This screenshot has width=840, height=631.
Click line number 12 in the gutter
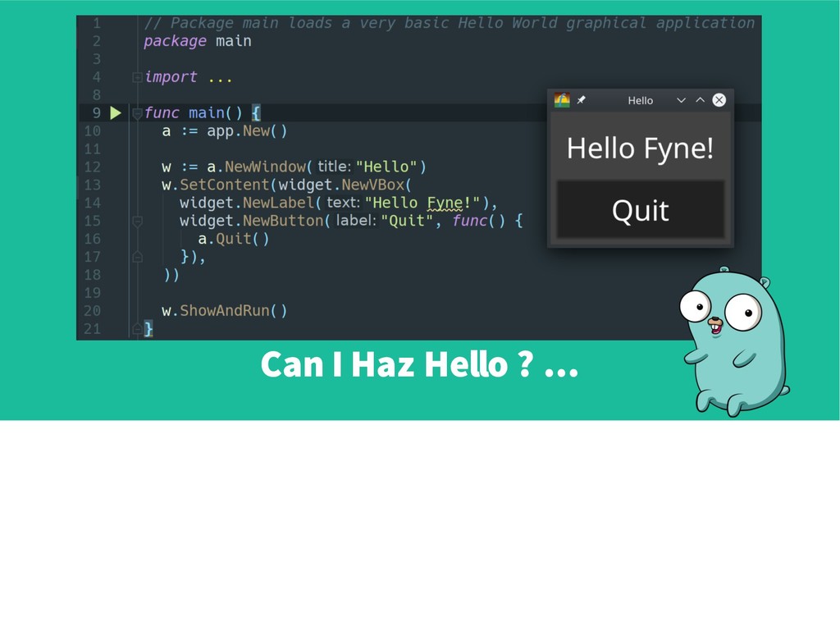coord(92,167)
